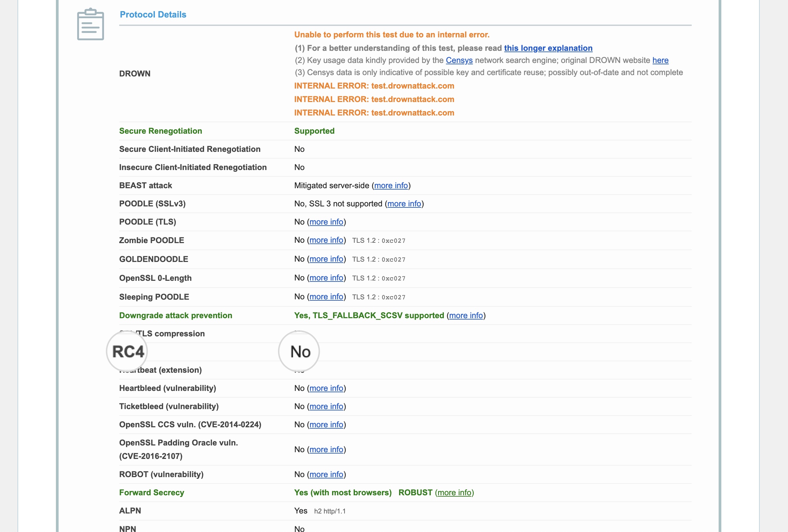Viewport: 788px width, 532px height.
Task: Click more info for ROBOT vulnerability
Action: pos(326,474)
